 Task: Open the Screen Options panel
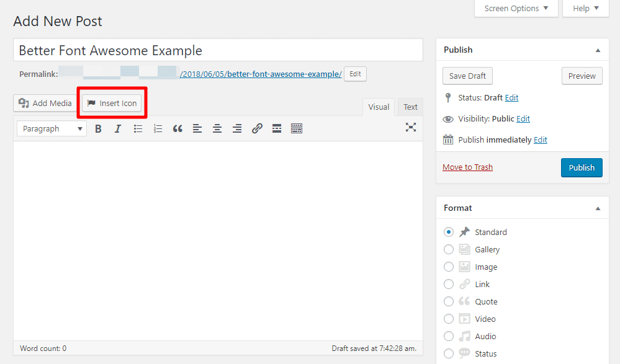click(x=516, y=8)
